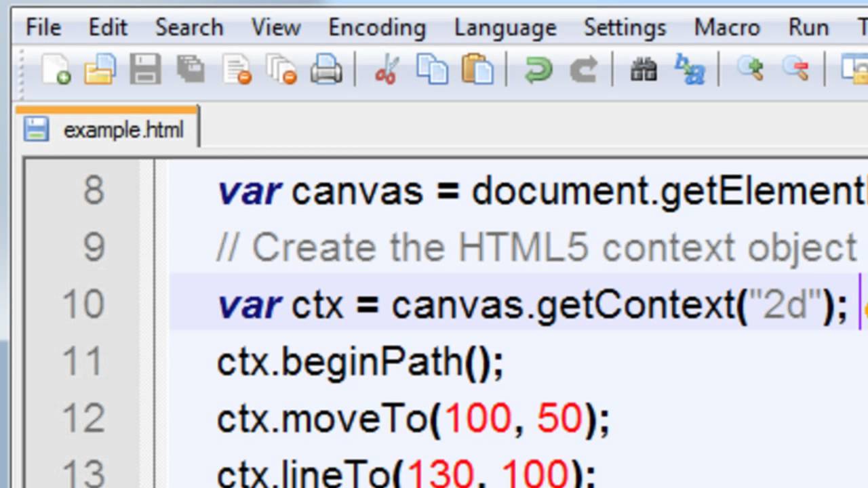Viewport: 868px width, 488px height.
Task: Click 'document.getElement' on line 8
Action: (x=669, y=192)
